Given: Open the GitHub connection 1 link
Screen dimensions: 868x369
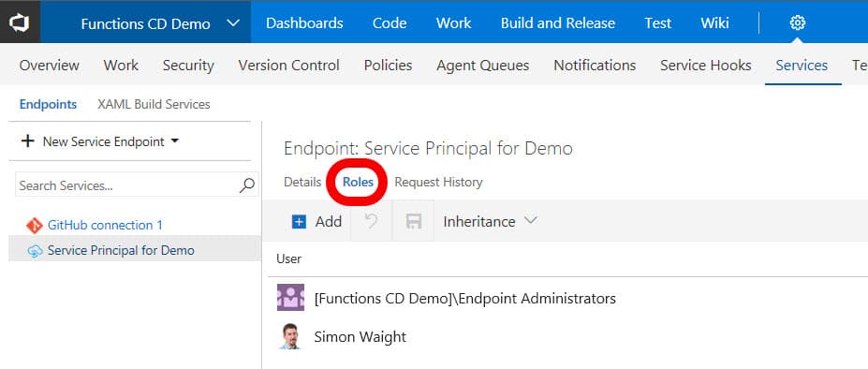Looking at the screenshot, I should tap(105, 226).
